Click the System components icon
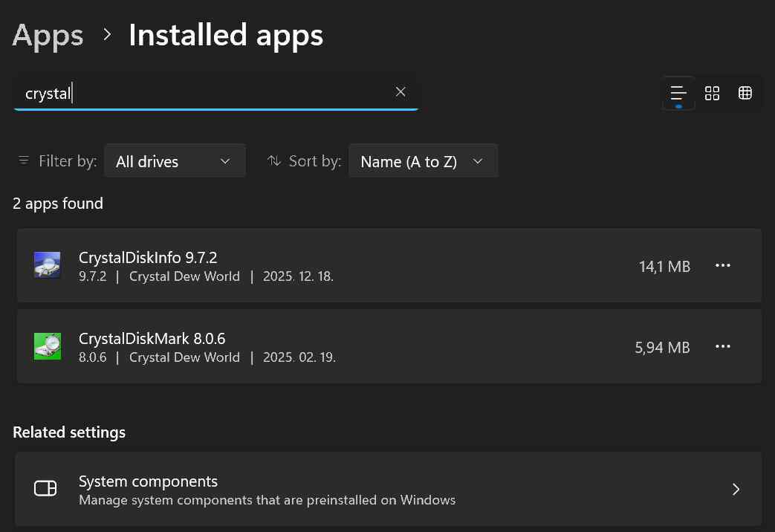Image resolution: width=775 pixels, height=532 pixels. [x=45, y=488]
